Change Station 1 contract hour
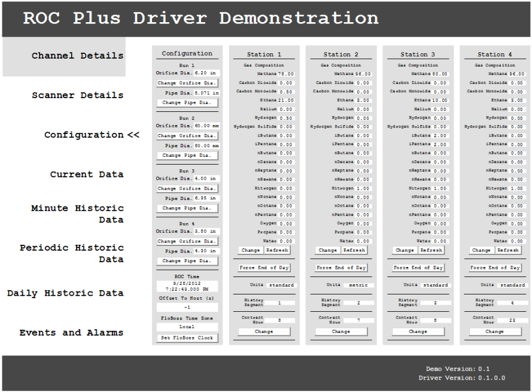Viewport: 532px width, 392px height. point(264,332)
